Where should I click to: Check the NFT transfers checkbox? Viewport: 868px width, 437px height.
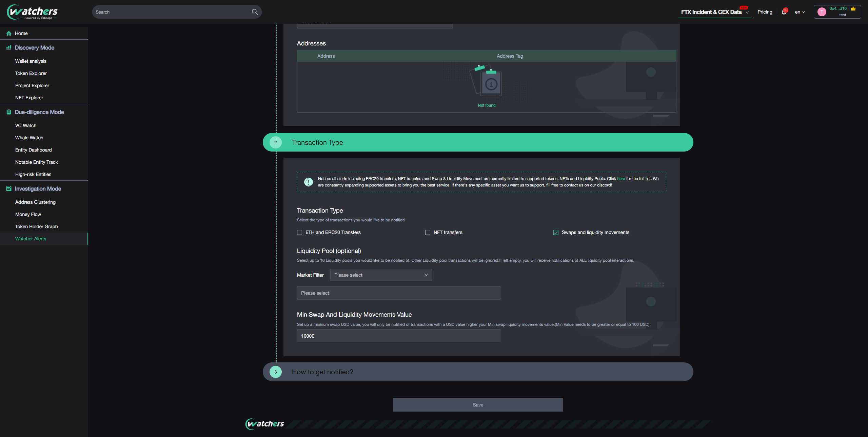pos(428,232)
